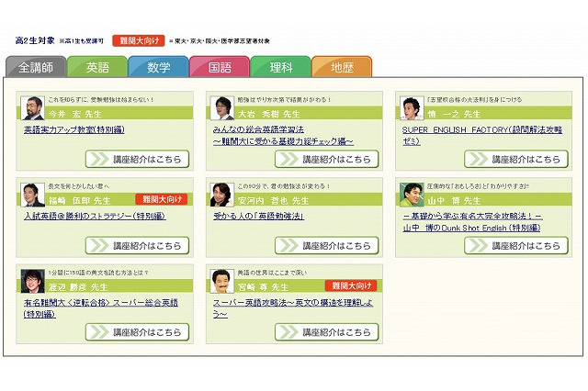The height and width of the screenshot is (391, 588).
Task: Click 講座紹介はこちら under 宮崎 尊 先生
Action: 327,332
